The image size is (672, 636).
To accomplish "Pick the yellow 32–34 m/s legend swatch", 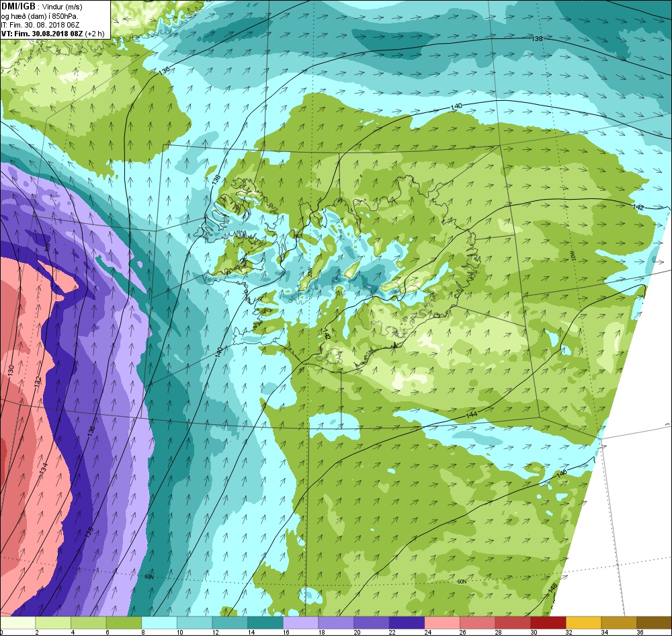I will point(584,623).
